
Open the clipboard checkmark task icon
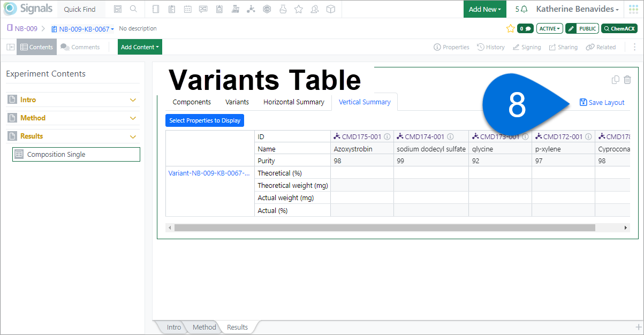pos(219,9)
